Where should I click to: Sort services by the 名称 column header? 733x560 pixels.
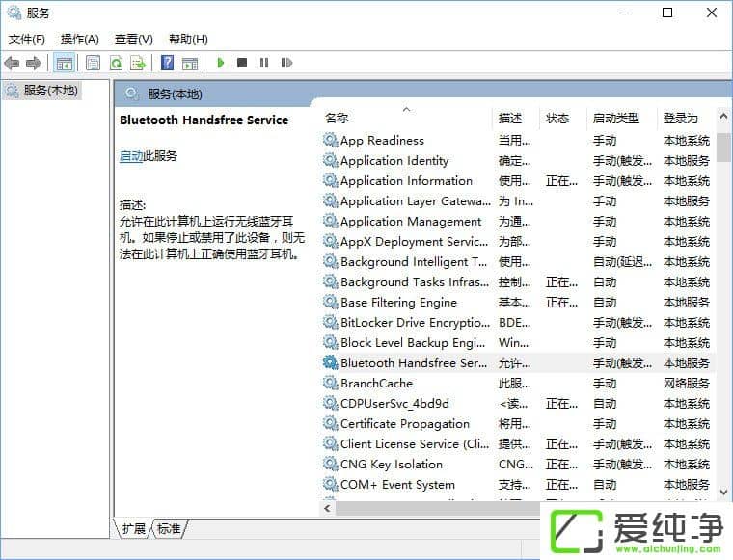click(337, 118)
